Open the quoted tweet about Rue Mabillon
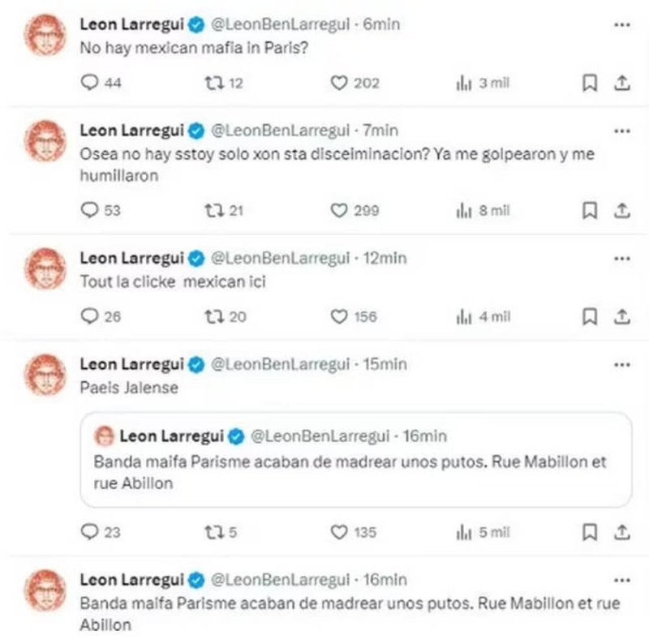 point(356,459)
